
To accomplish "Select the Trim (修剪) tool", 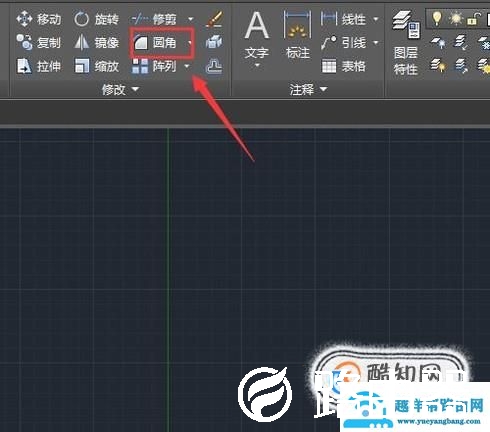I will [x=155, y=19].
